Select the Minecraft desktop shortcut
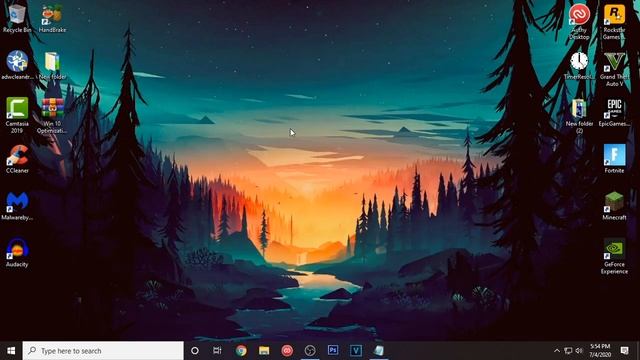640x360 pixels. [x=614, y=206]
